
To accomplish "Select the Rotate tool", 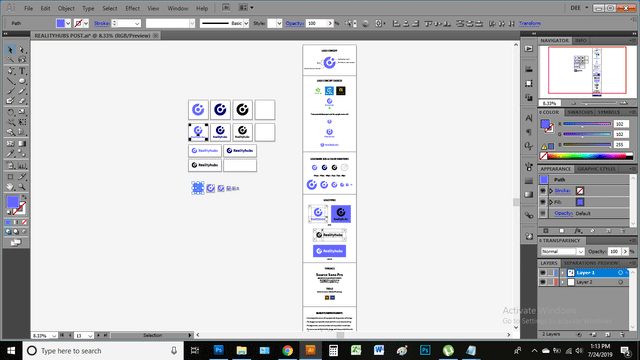I will (x=10, y=112).
